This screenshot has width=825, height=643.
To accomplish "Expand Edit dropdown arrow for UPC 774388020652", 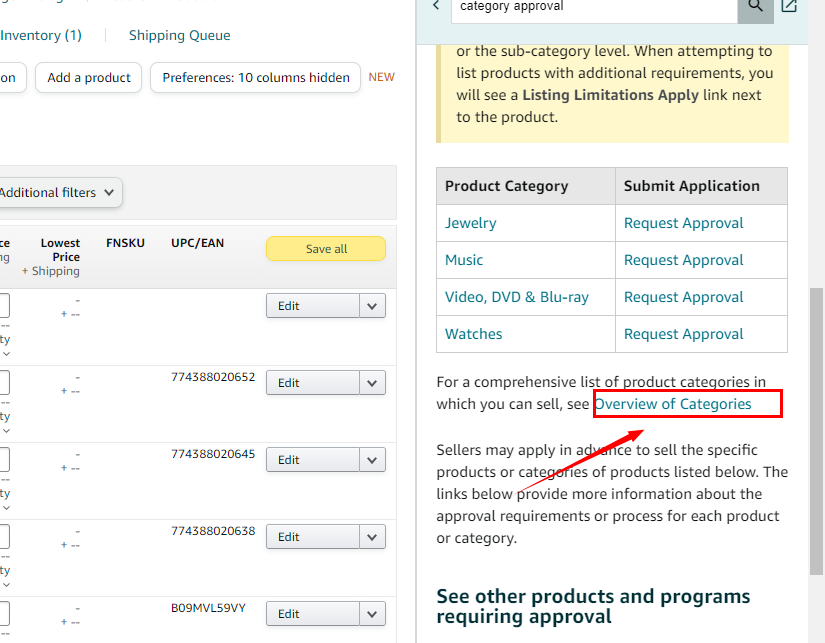I will coord(372,383).
